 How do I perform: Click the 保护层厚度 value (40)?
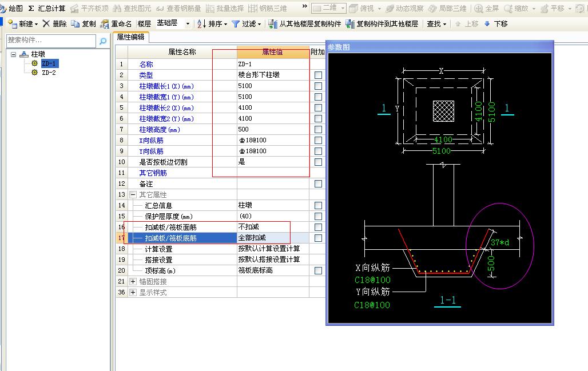pyautogui.click(x=273, y=216)
